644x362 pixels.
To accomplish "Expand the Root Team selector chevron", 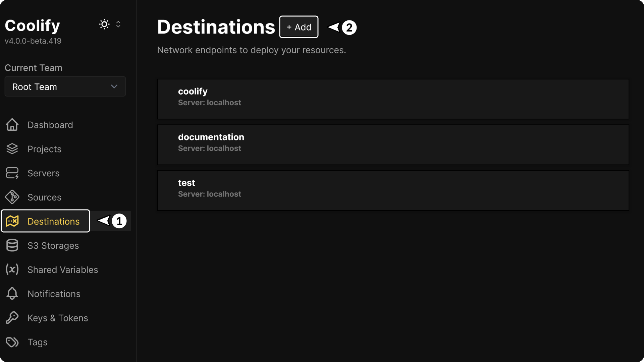I will [x=114, y=86].
